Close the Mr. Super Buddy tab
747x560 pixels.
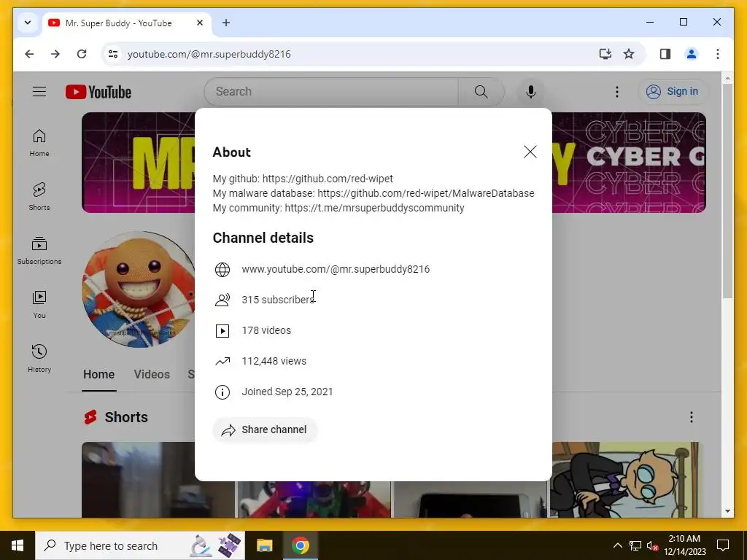point(200,23)
